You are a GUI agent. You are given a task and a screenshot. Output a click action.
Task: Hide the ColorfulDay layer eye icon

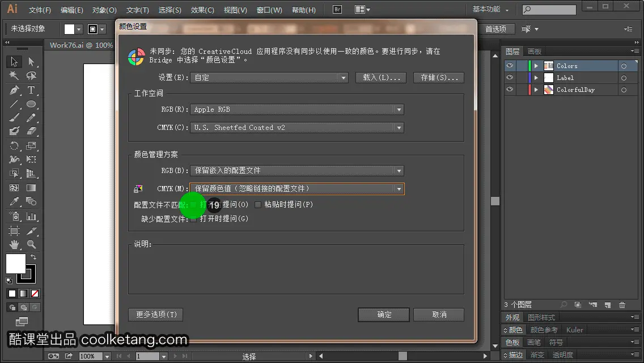click(510, 90)
